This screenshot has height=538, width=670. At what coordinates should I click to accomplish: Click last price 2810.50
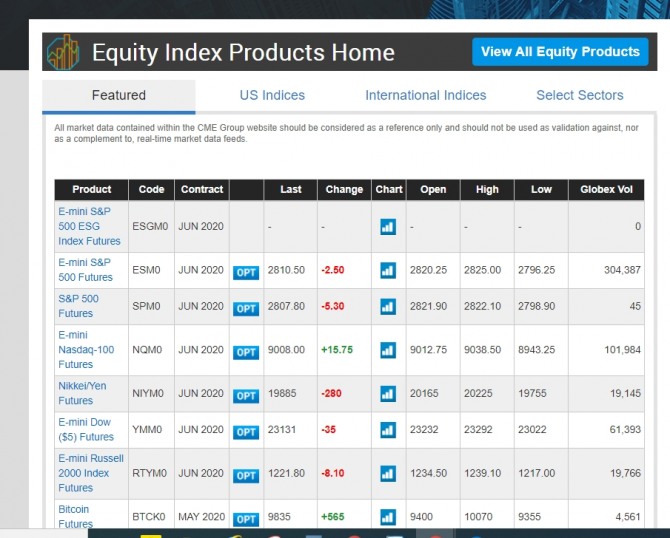[x=286, y=270]
